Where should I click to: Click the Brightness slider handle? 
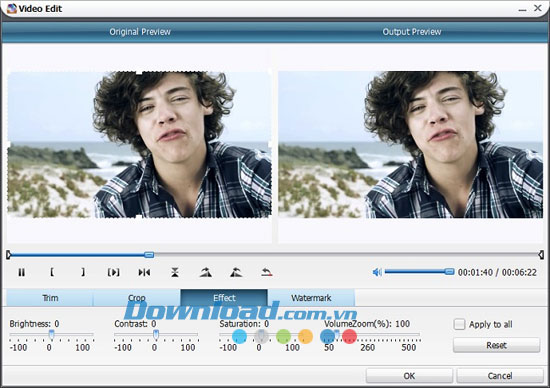[51, 335]
